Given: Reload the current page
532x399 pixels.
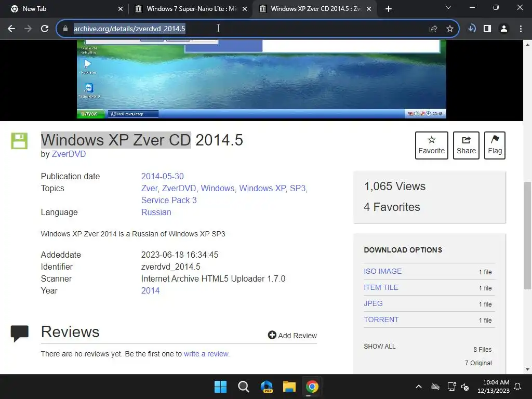Looking at the screenshot, I should click(45, 29).
